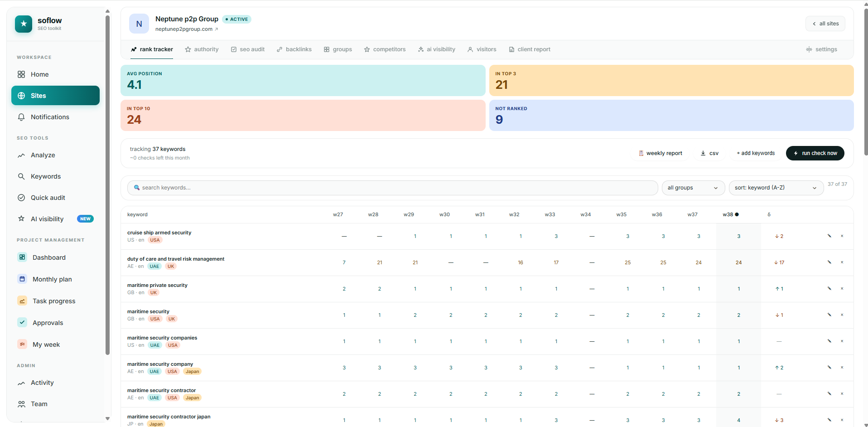Delete the maritime security keyword row

[842, 315]
